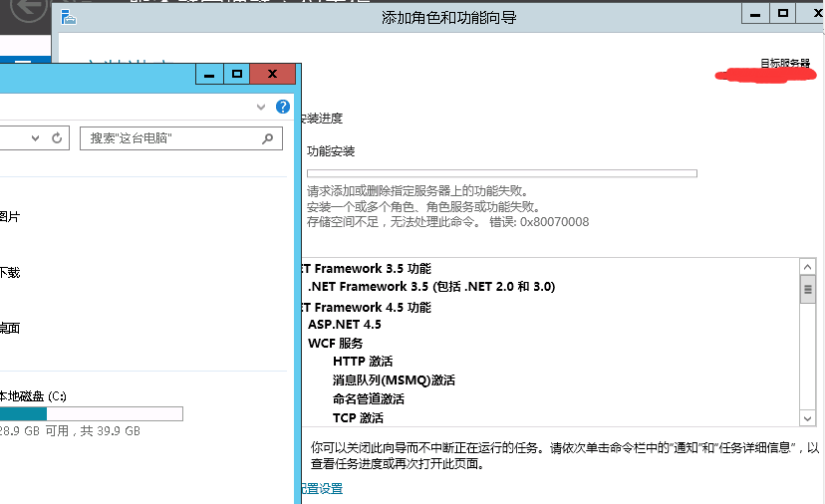825x504 pixels.
Task: Open the 桌面 folder
Action: point(10,329)
